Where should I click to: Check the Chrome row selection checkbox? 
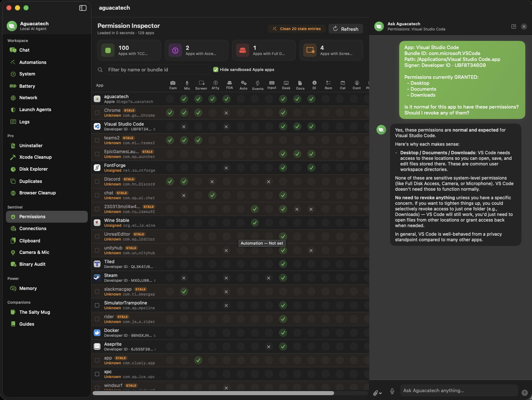pyautogui.click(x=97, y=113)
